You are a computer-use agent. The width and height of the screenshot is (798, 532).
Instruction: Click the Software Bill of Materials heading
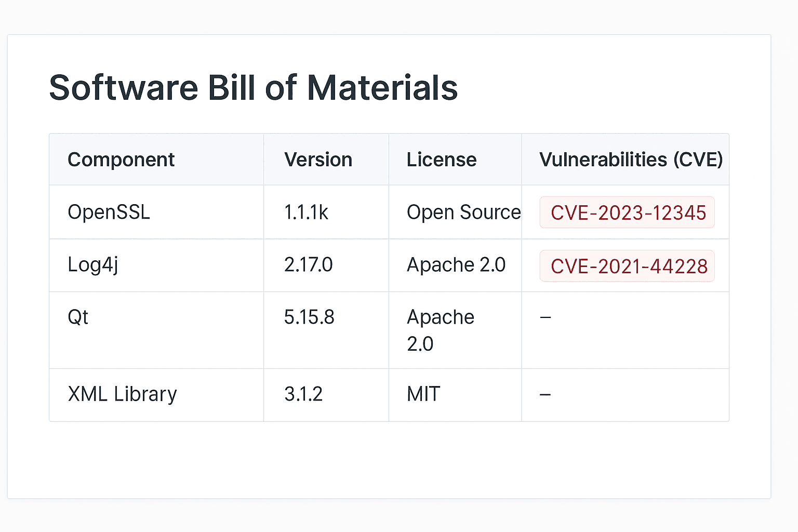point(254,87)
